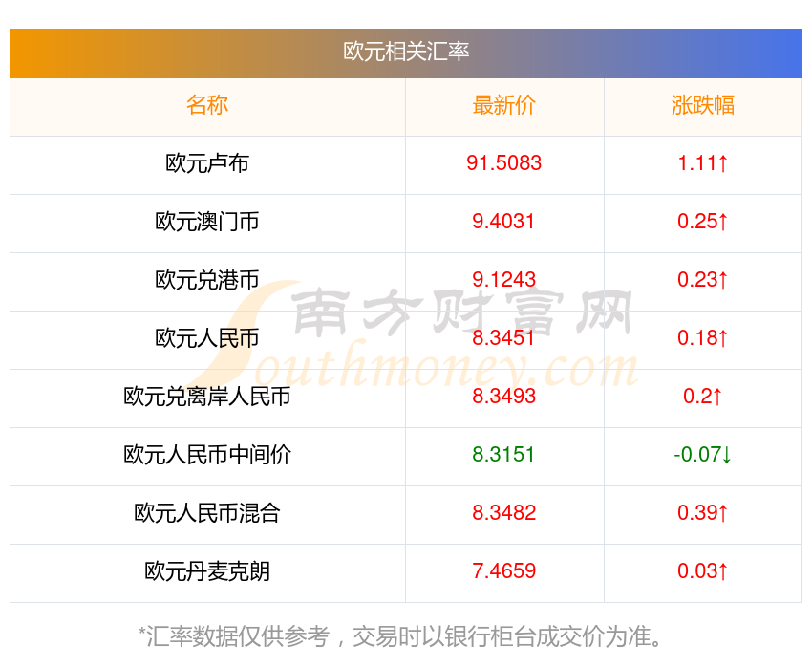Click the price 8.3493
812x667 pixels.
(503, 397)
